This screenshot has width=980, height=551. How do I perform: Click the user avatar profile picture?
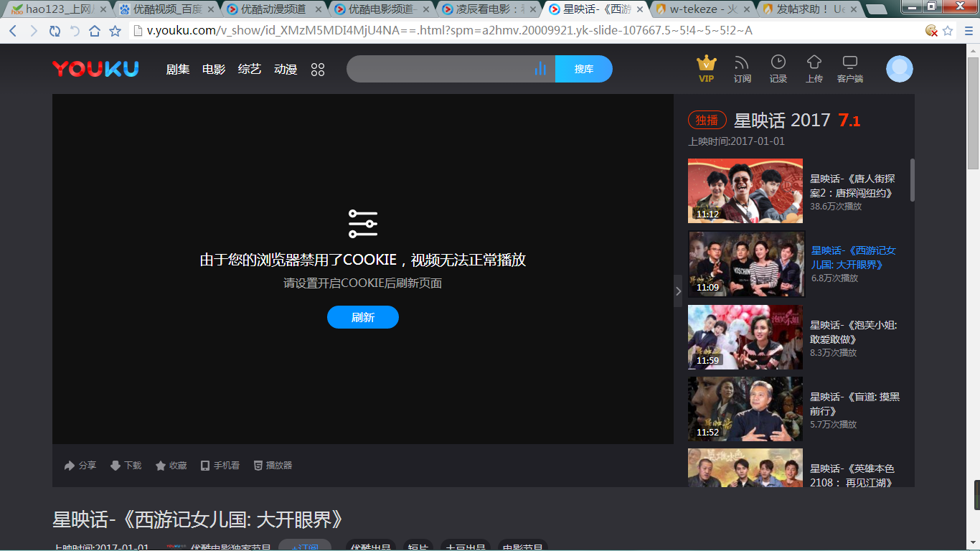899,69
